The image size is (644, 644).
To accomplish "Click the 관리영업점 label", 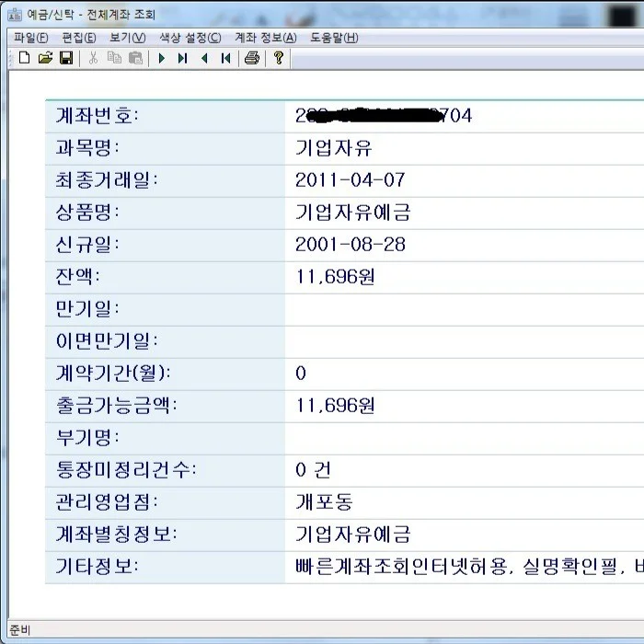I will pos(107,502).
